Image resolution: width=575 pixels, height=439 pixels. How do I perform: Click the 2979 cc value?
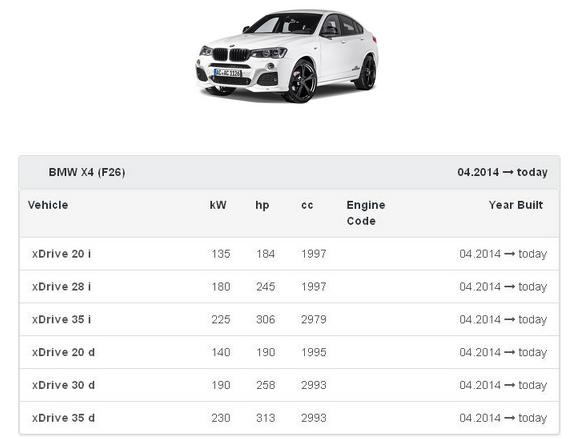tap(314, 319)
